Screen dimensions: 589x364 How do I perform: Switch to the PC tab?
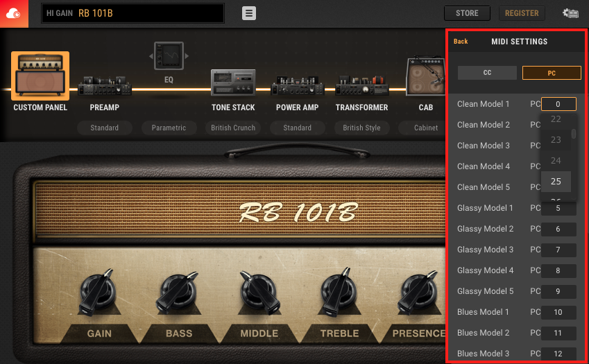552,73
